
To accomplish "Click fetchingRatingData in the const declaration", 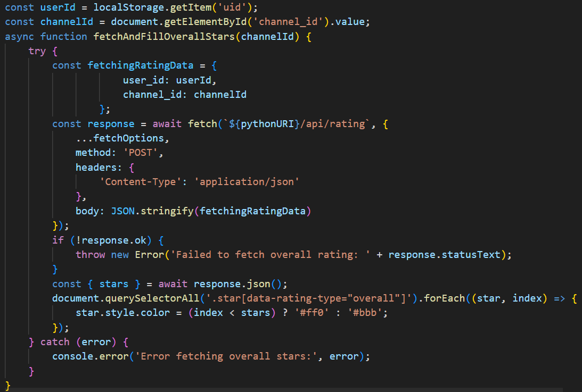I will [x=140, y=65].
